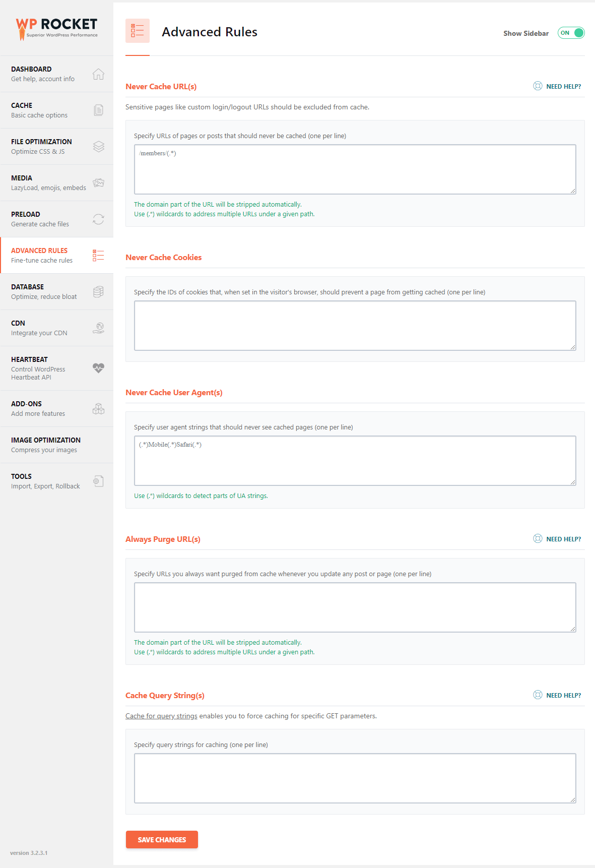This screenshot has height=868, width=595.
Task: Click the Heartbeat heart icon
Action: coord(98,368)
